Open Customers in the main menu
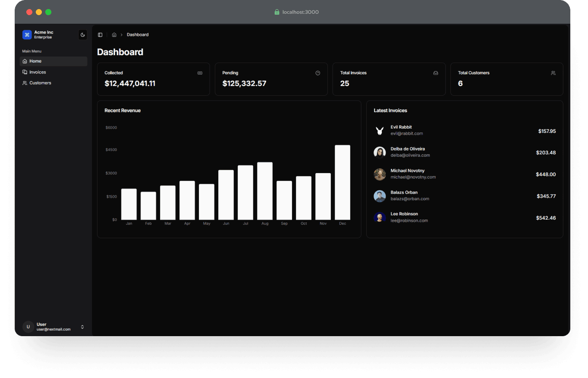Viewport: 588px width, 378px height. click(x=53, y=83)
